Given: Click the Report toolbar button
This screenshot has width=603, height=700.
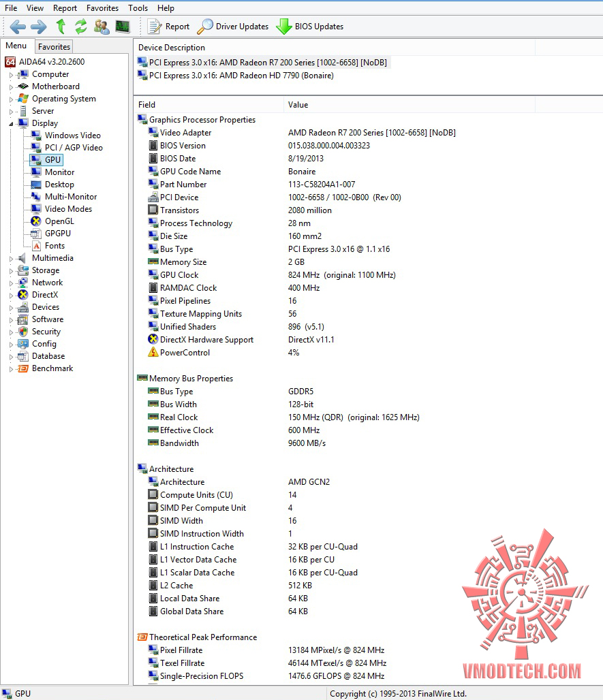Looking at the screenshot, I should (168, 27).
